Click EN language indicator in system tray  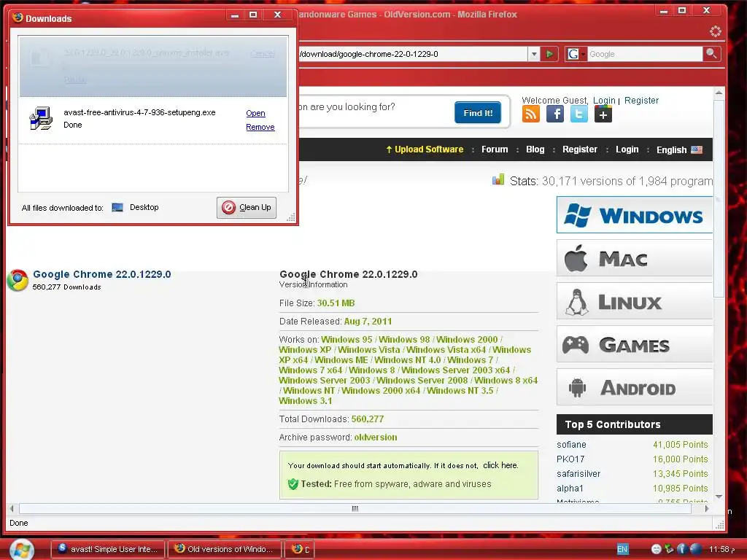pyautogui.click(x=622, y=549)
